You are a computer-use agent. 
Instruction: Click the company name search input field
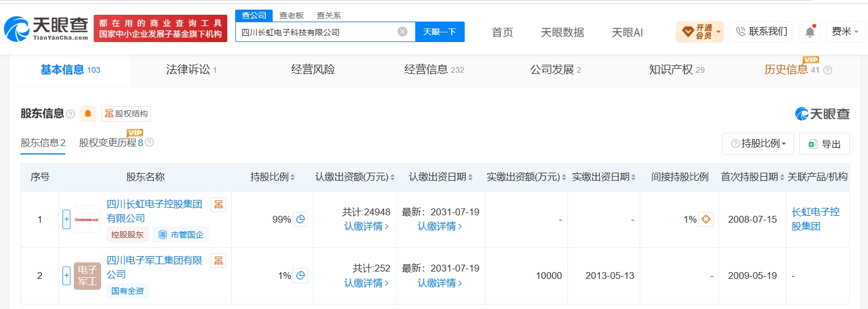pyautogui.click(x=317, y=32)
